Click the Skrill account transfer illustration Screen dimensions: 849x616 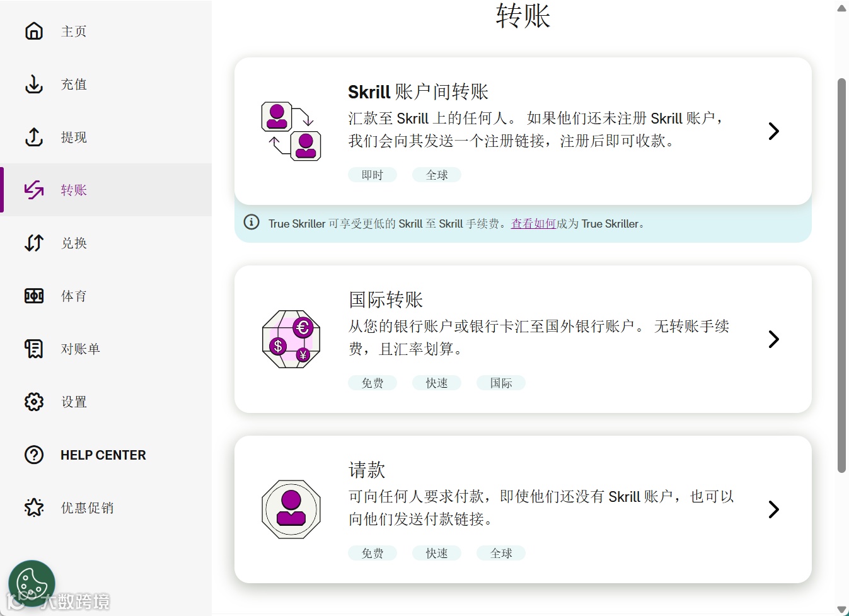coord(291,131)
